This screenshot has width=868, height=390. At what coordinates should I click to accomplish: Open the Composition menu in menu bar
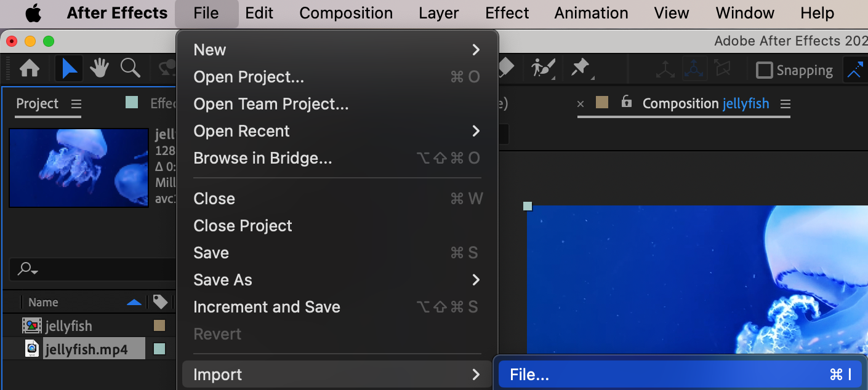[346, 13]
